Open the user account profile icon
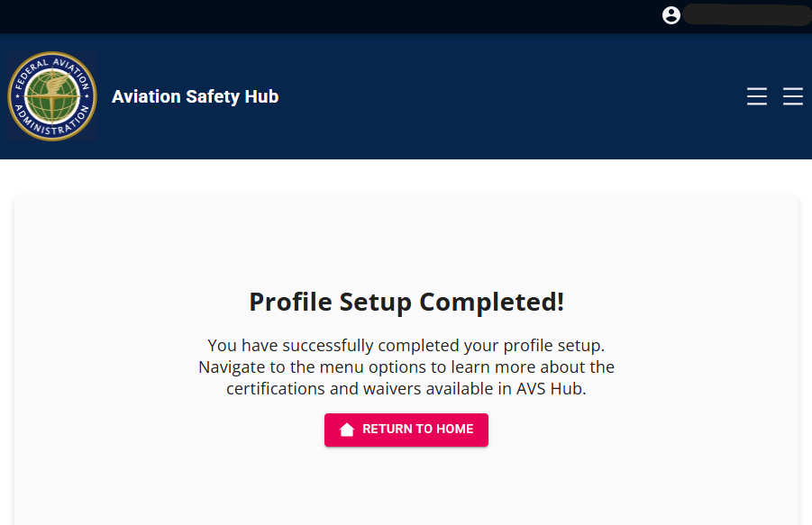 (671, 15)
